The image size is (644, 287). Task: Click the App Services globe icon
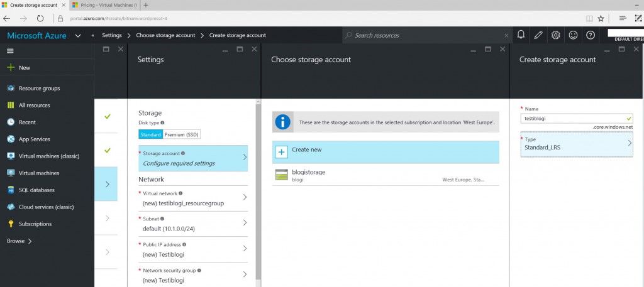pos(11,139)
